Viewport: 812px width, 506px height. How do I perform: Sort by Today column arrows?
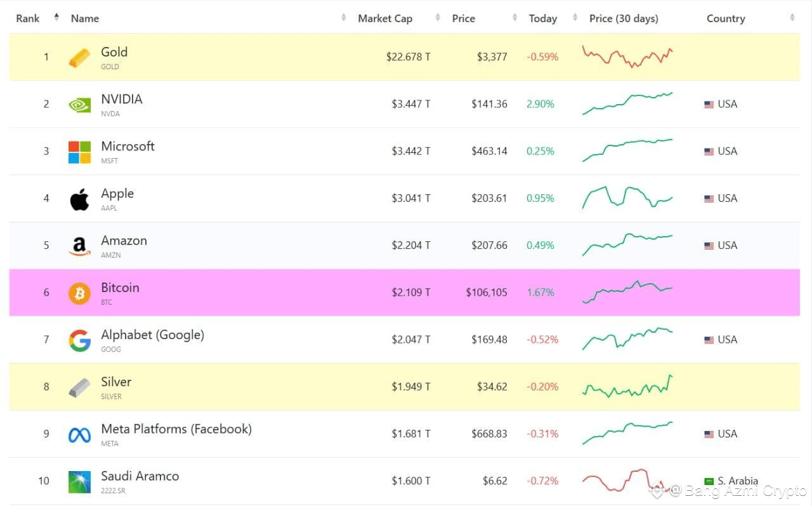575,18
